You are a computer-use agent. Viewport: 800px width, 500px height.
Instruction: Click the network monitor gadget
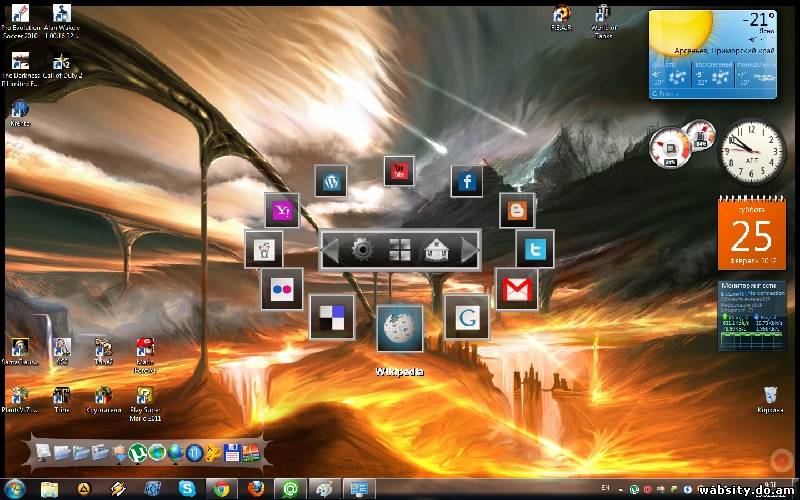click(x=752, y=316)
